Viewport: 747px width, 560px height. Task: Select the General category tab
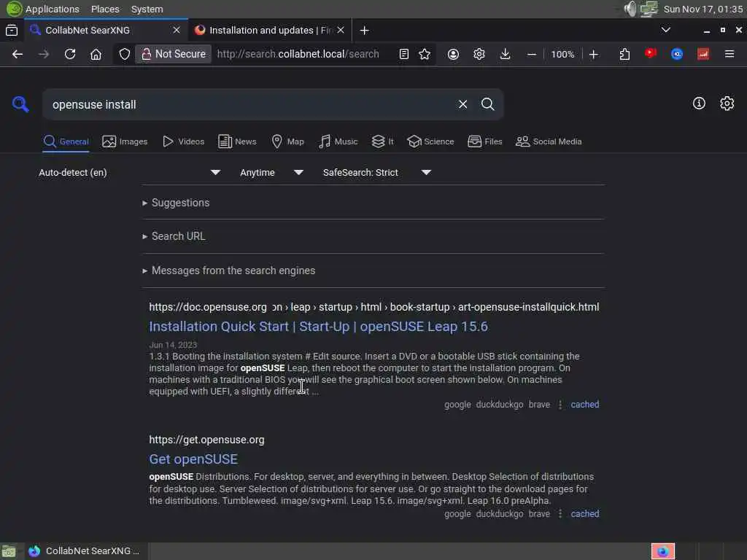click(66, 141)
